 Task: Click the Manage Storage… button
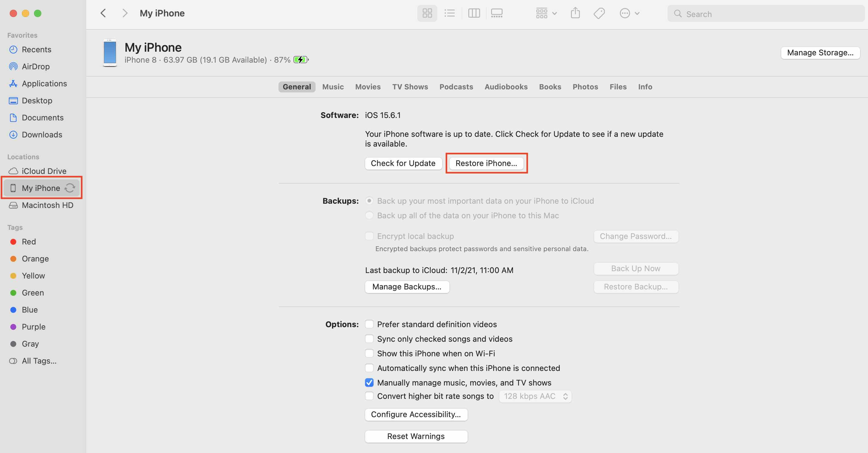tap(820, 53)
